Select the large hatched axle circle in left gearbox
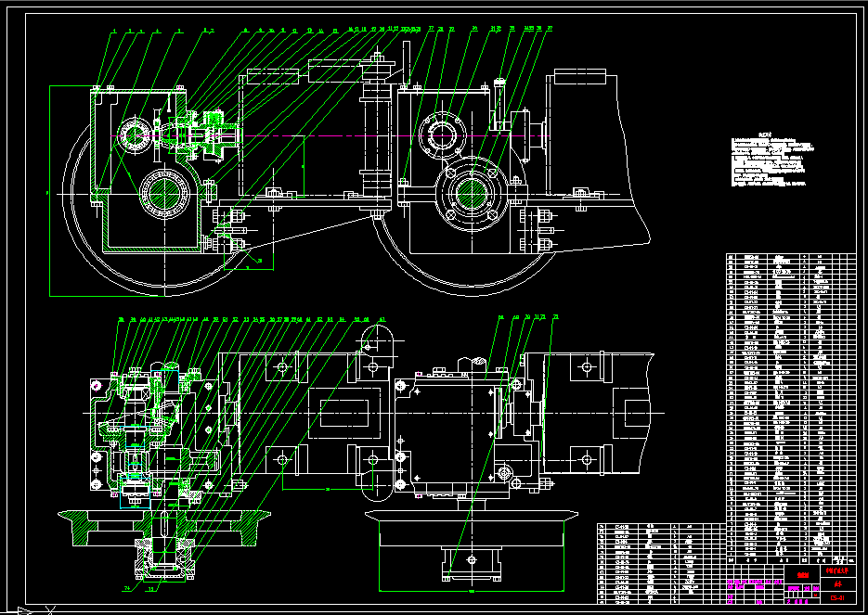This screenshot has width=868, height=615. (164, 194)
